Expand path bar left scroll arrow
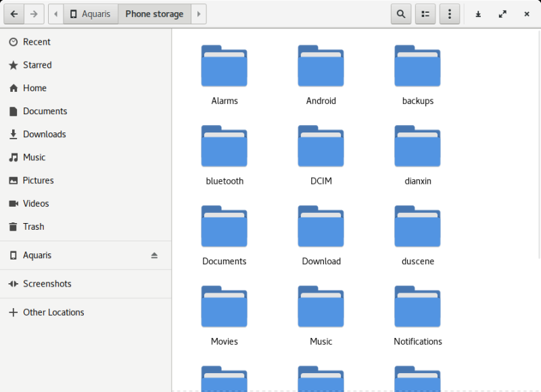541x392 pixels. (x=55, y=14)
